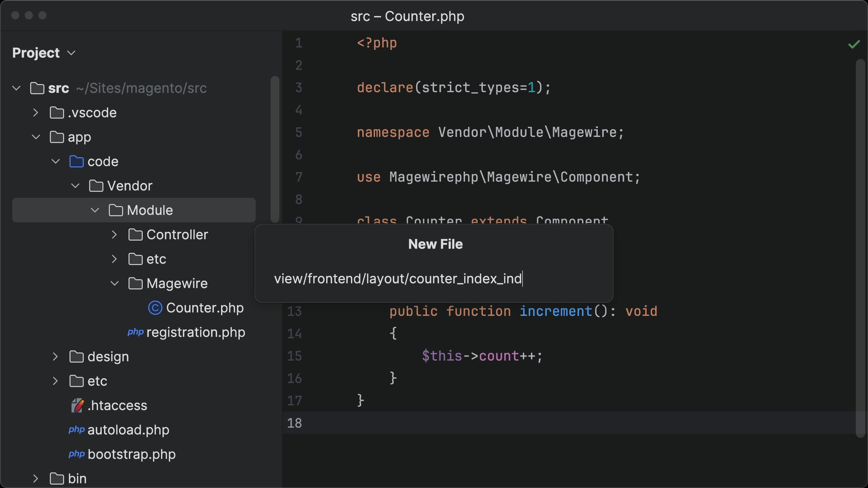Click the green inspection checkmark icon
The height and width of the screenshot is (488, 868).
[854, 44]
